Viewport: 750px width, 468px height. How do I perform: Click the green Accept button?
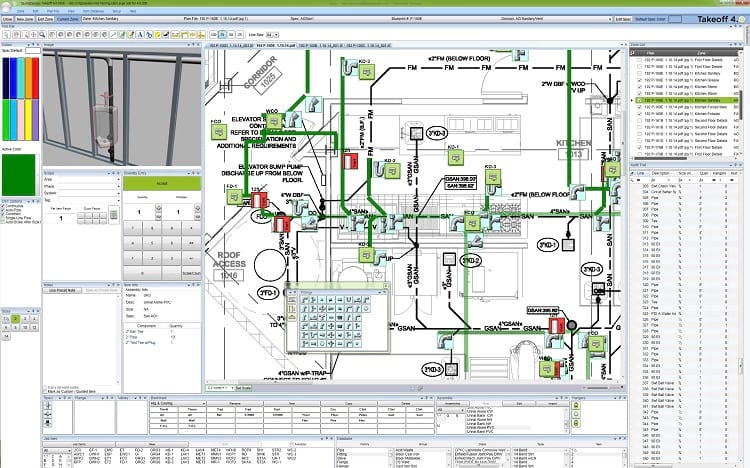point(162,183)
